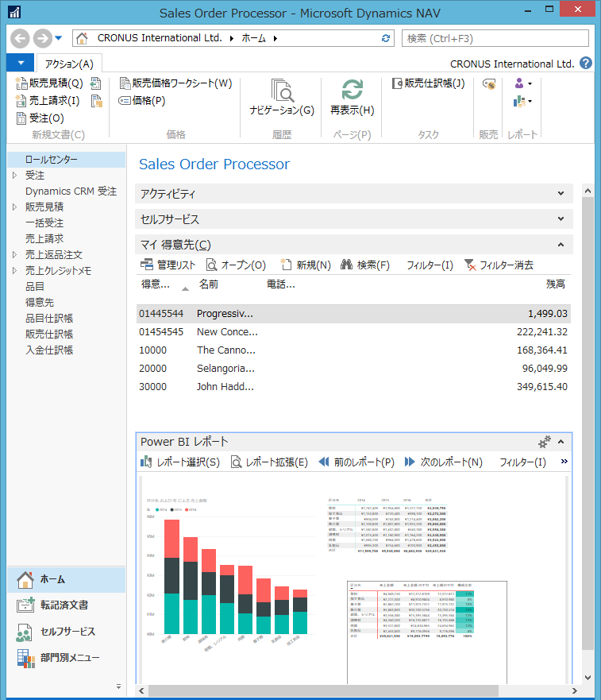Open the person report dropdown in レポート group

pos(523,83)
